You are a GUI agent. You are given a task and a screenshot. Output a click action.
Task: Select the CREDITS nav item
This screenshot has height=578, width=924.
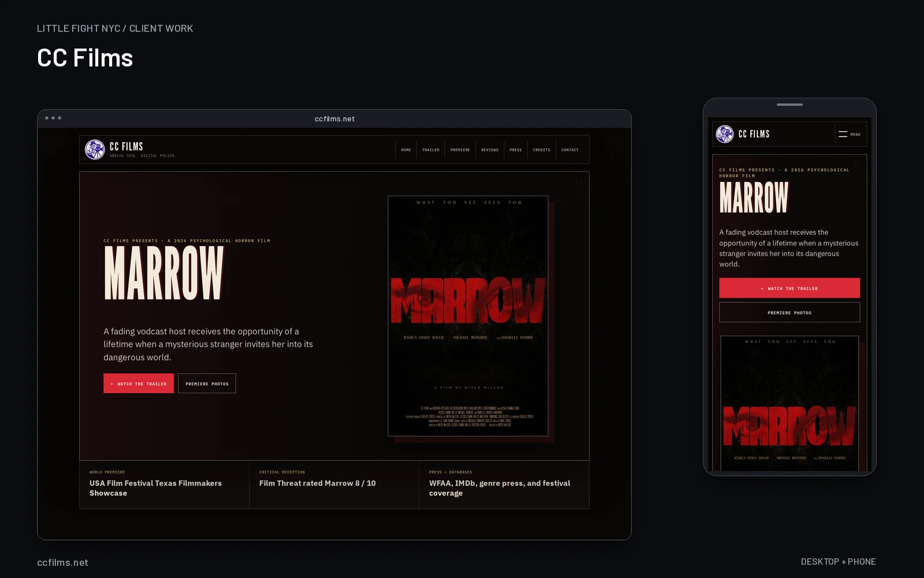tap(542, 150)
